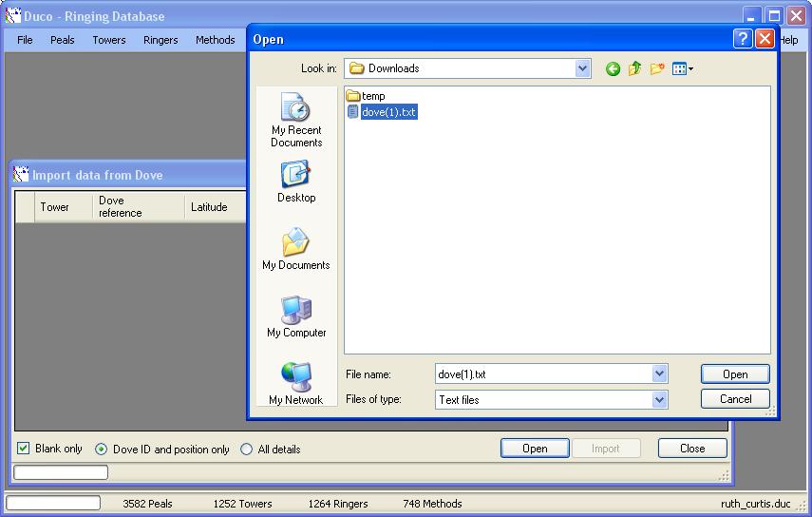The height and width of the screenshot is (517, 812).
Task: Expand the Look in folder dropdown
Action: [x=582, y=68]
